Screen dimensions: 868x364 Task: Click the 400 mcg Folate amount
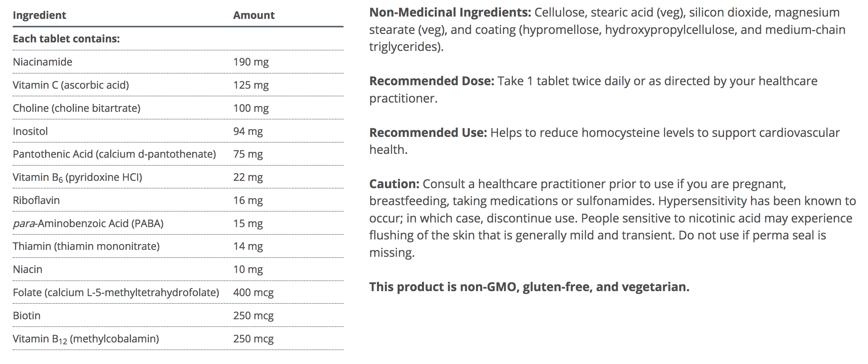253,293
